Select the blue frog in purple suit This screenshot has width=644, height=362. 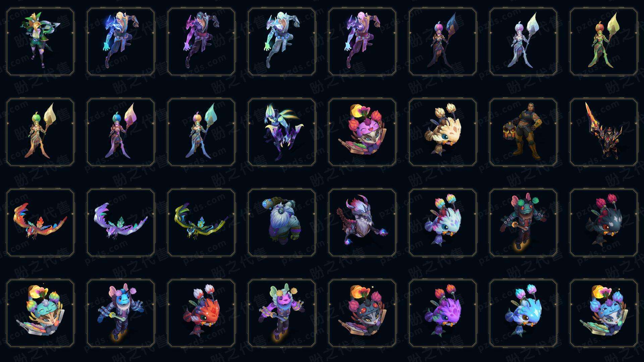pos(121,313)
